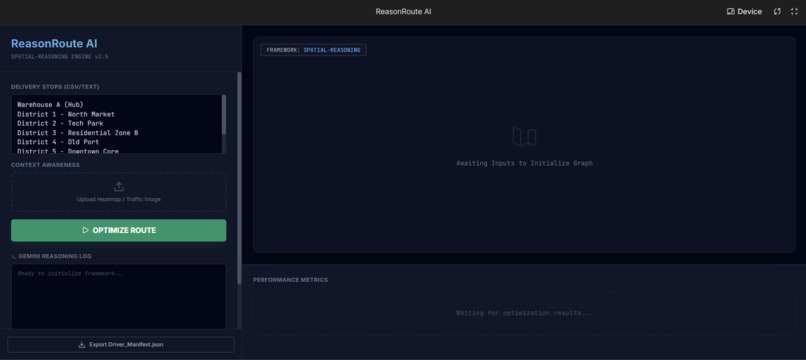Click the delivery stops list scrollbar
Screen dimensions: 806x360
pyautogui.click(x=224, y=115)
